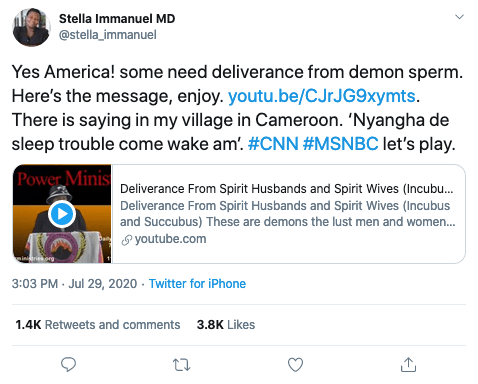The height and width of the screenshot is (384, 478).
Task: View the 1.4K Retweets and comments
Action: coord(98,325)
